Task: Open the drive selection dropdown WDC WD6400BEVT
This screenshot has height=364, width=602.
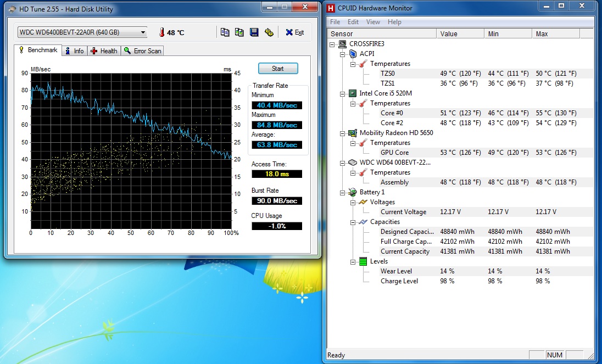Action: [x=82, y=32]
